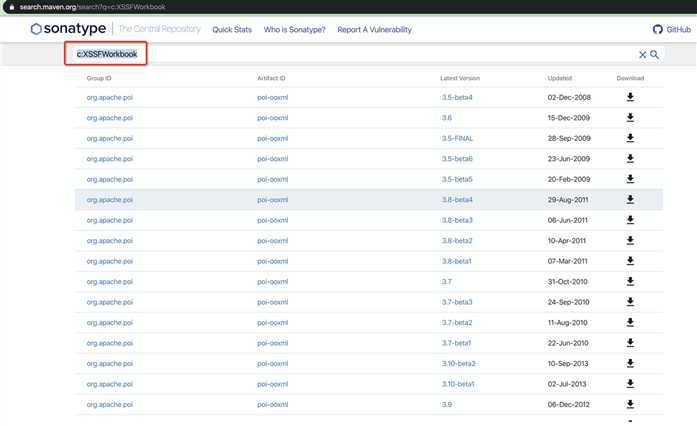The height and width of the screenshot is (426, 697).
Task: Select date 20-Feb-2009
Action: pyautogui.click(x=569, y=179)
